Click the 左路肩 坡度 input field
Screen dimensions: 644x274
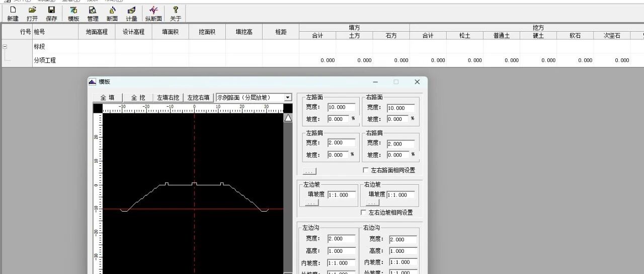(x=338, y=155)
